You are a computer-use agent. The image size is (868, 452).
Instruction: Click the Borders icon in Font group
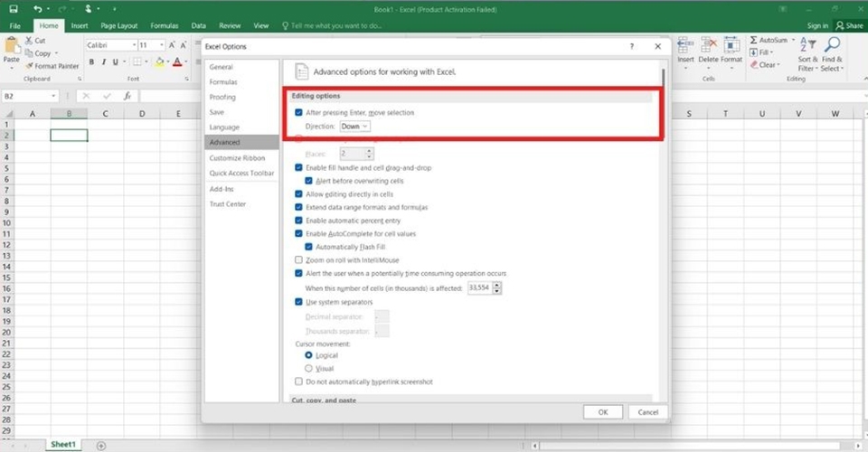point(137,62)
